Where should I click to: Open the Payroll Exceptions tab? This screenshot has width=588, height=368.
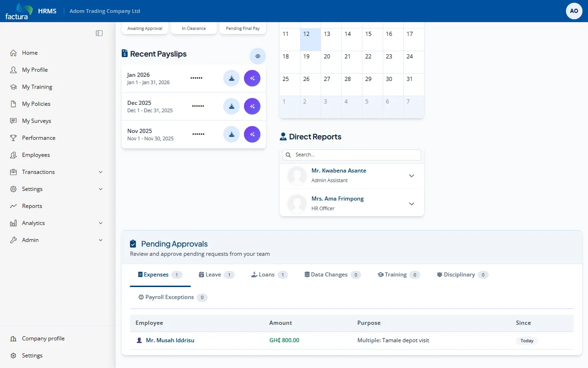pos(173,297)
